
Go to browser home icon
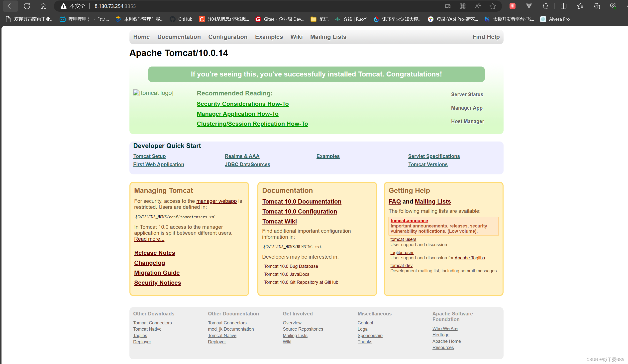(x=43, y=6)
